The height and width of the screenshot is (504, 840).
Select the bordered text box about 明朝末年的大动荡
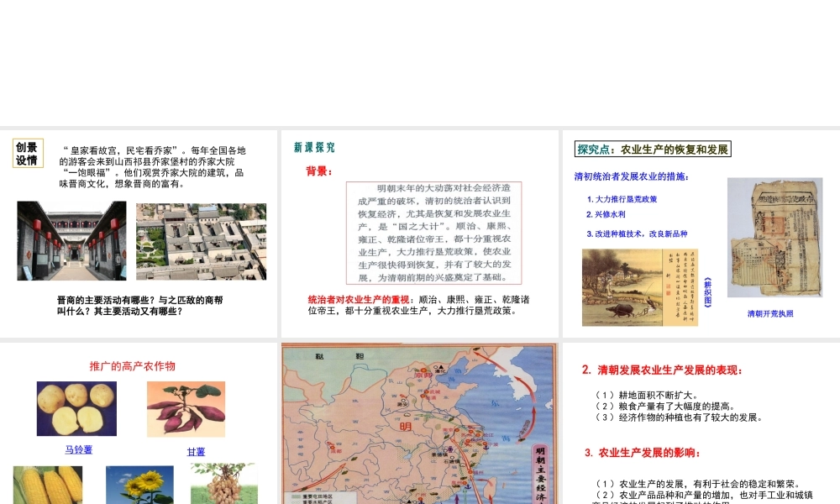click(x=434, y=233)
